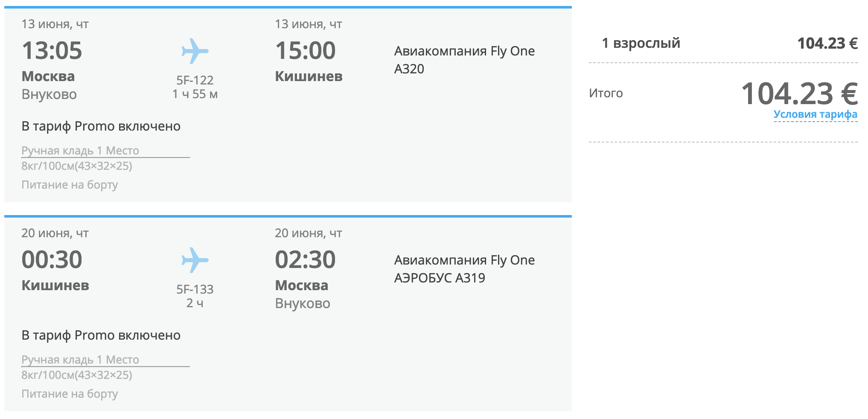Click the Авиакомпания Fly One A320 label
The height and width of the screenshot is (419, 868).
click(464, 60)
